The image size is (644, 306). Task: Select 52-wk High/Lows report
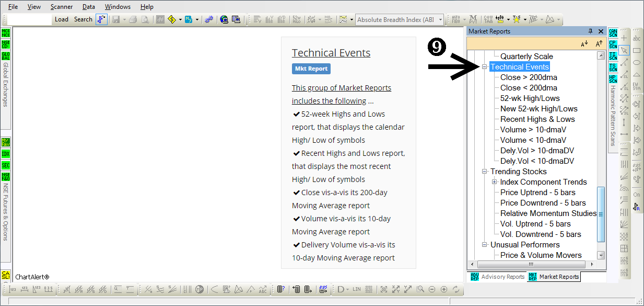pyautogui.click(x=530, y=98)
